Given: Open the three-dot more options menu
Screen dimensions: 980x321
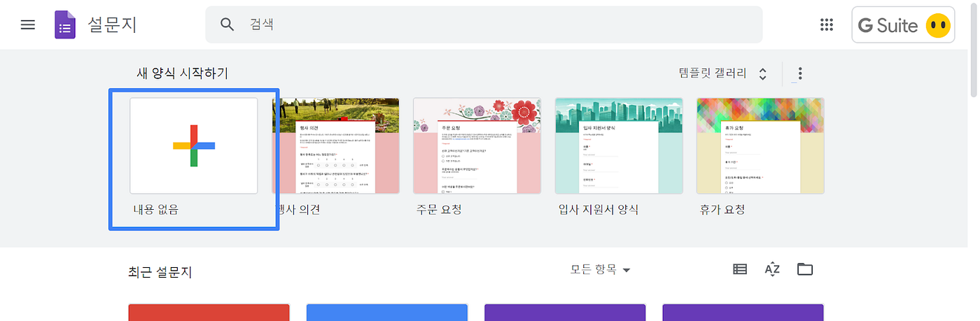Looking at the screenshot, I should tap(800, 73).
